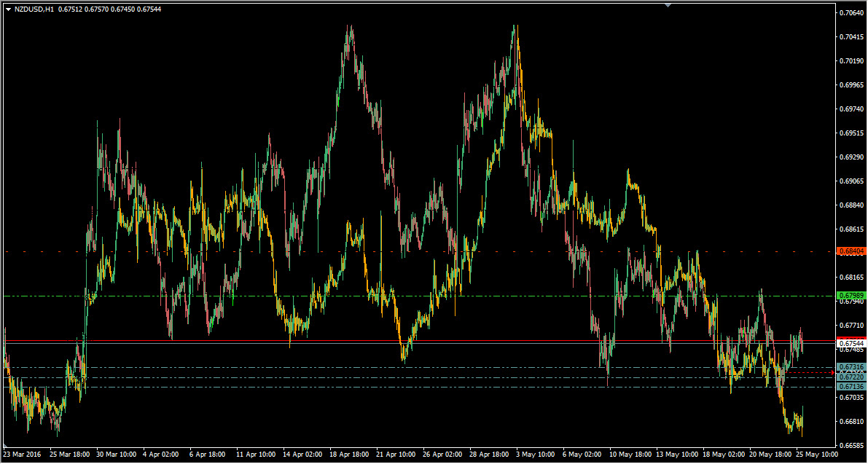
Task: Click the 0.69290 value on price scale
Action: point(851,157)
